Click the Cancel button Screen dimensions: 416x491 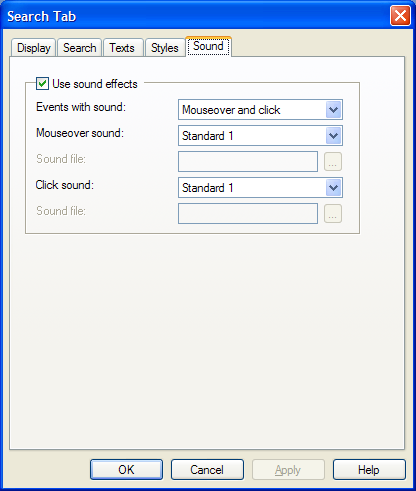207,470
